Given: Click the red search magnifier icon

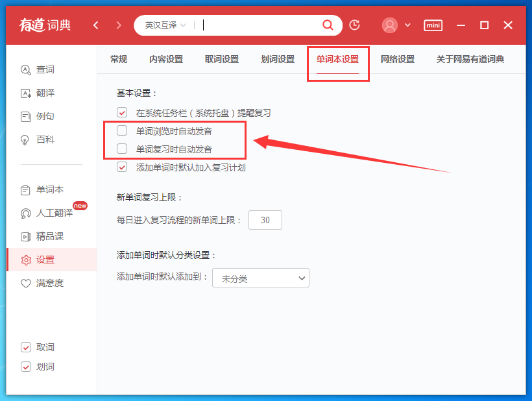Looking at the screenshot, I should pos(328,25).
